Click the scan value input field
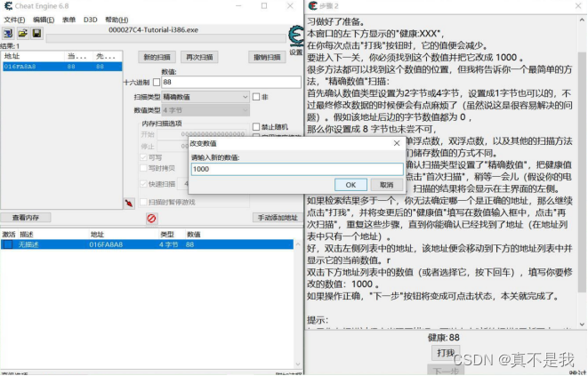Viewport: 588px width, 376px height. [x=231, y=82]
